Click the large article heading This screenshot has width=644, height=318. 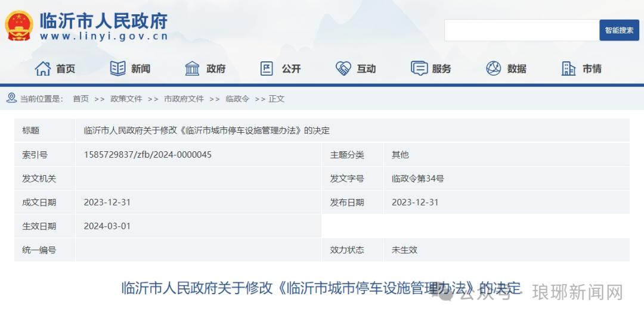[321, 288]
